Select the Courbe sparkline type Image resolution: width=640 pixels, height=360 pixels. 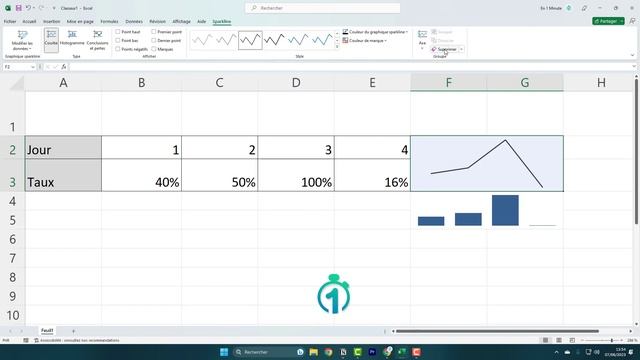51,40
